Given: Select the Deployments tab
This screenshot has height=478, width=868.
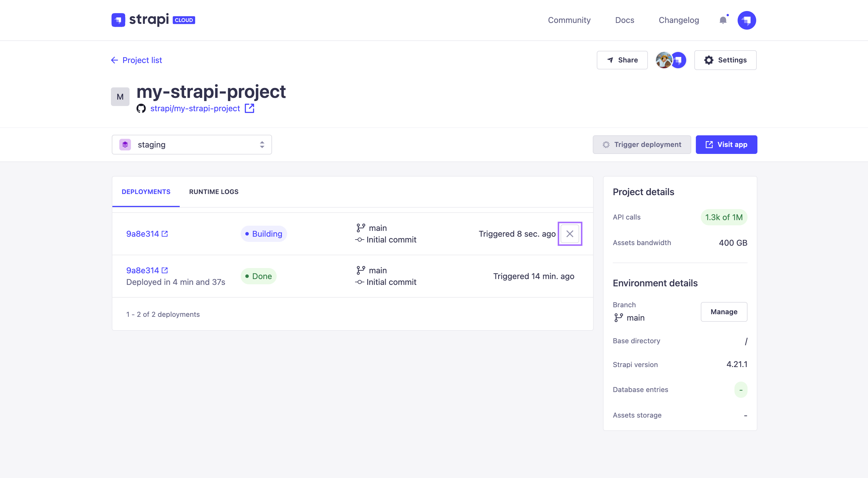Looking at the screenshot, I should click(x=146, y=192).
